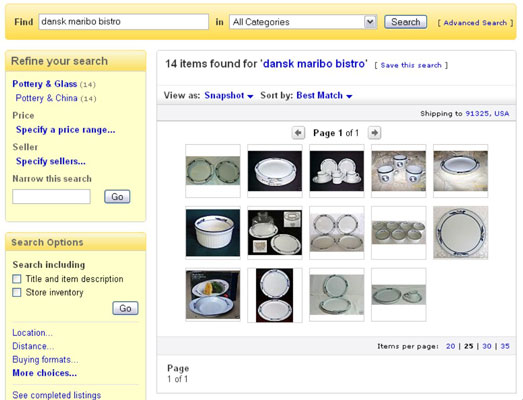523x400 pixels.
Task: Focus the Narrow this search field
Action: tap(51, 196)
